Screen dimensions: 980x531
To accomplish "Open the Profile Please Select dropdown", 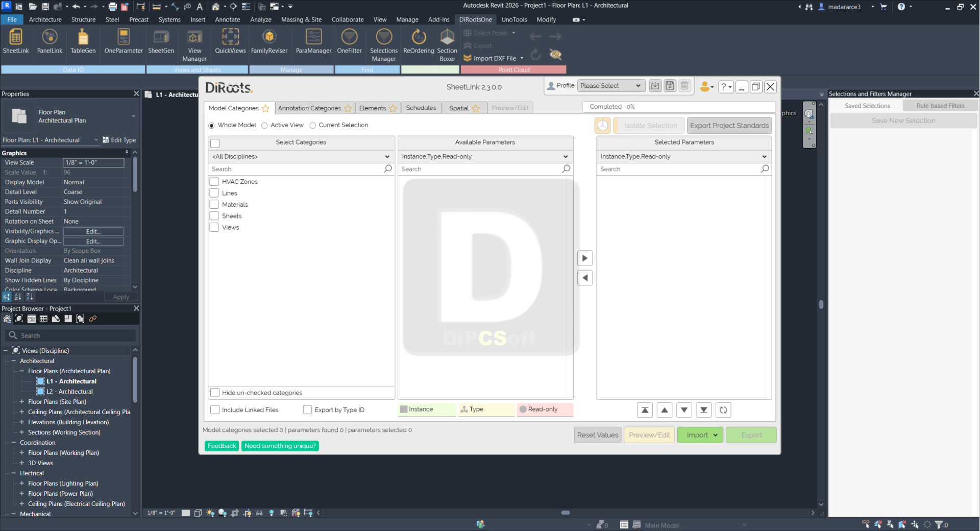I will (611, 86).
